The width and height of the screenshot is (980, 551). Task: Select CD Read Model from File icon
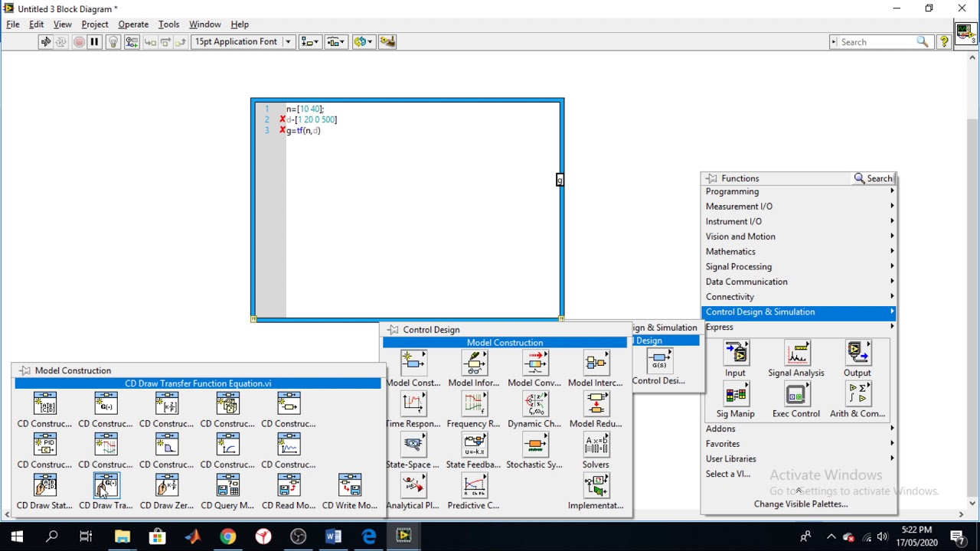[289, 486]
